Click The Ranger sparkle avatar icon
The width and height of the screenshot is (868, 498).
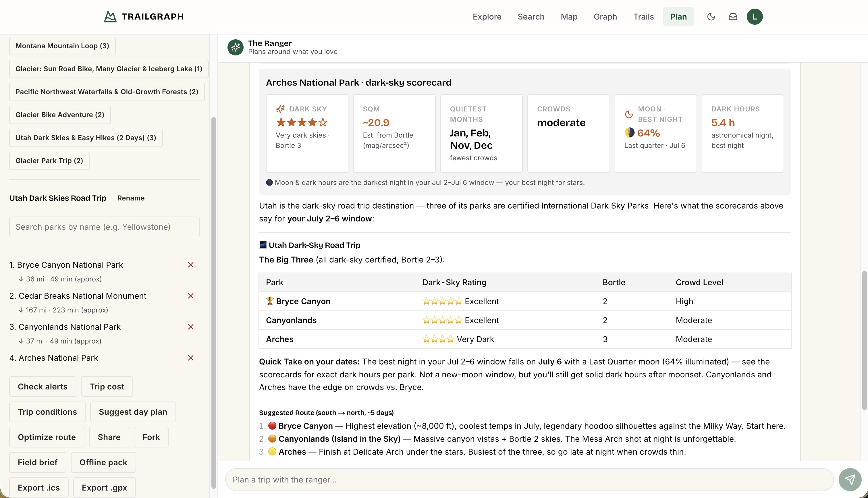235,47
